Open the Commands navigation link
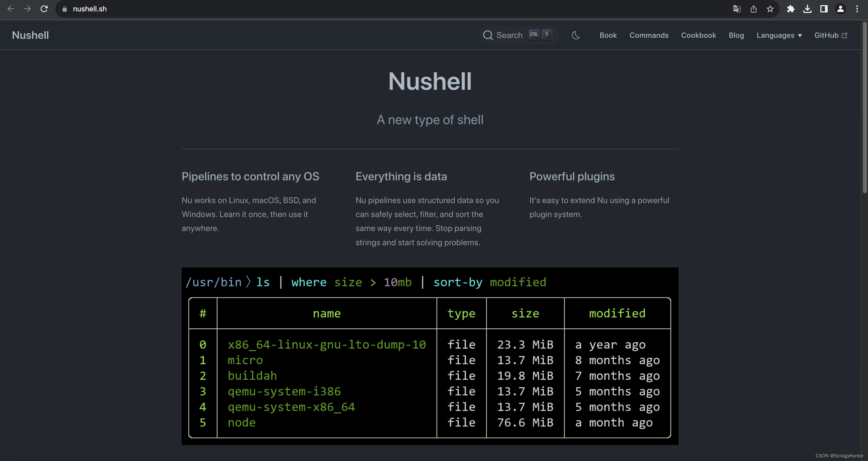Image resolution: width=868 pixels, height=461 pixels. pyautogui.click(x=649, y=35)
